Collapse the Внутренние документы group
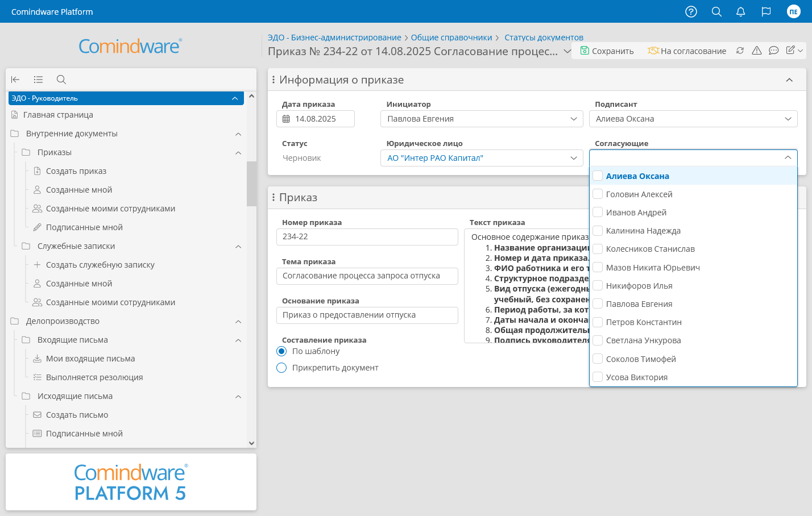Screen dimensions: 812x516 tap(238, 134)
